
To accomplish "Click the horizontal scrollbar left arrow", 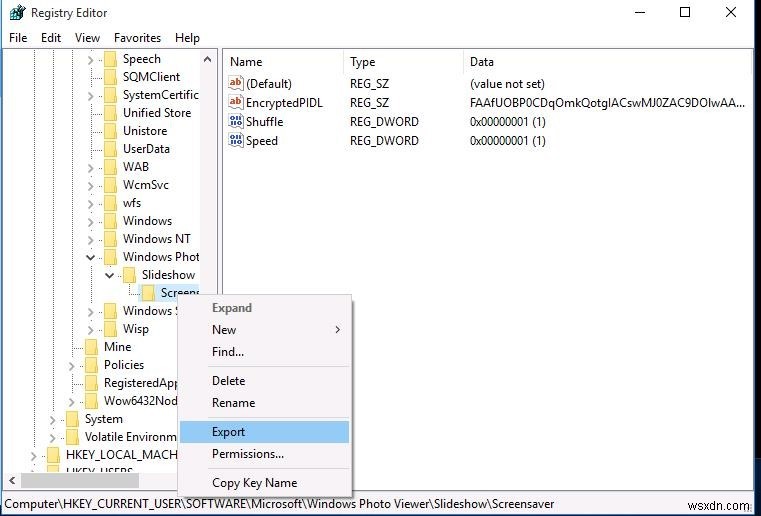I will 13,481.
